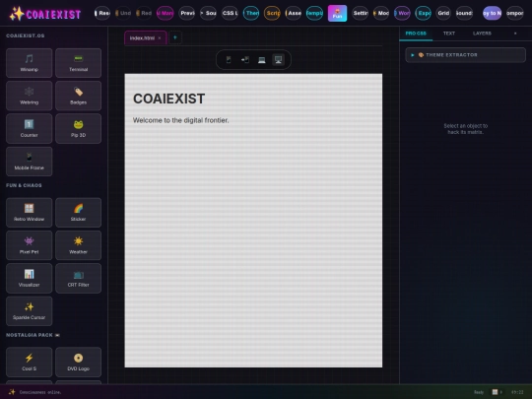The image size is (532, 399).
Task: Switch preview to desktop monitor viewport
Action: tap(278, 60)
